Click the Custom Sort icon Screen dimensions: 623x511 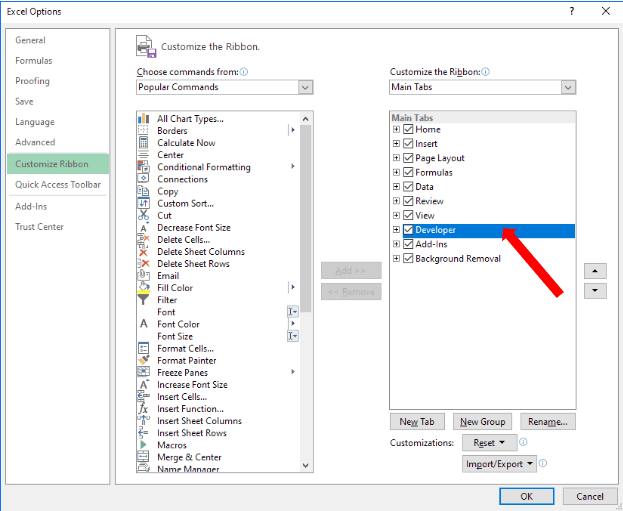(143, 203)
